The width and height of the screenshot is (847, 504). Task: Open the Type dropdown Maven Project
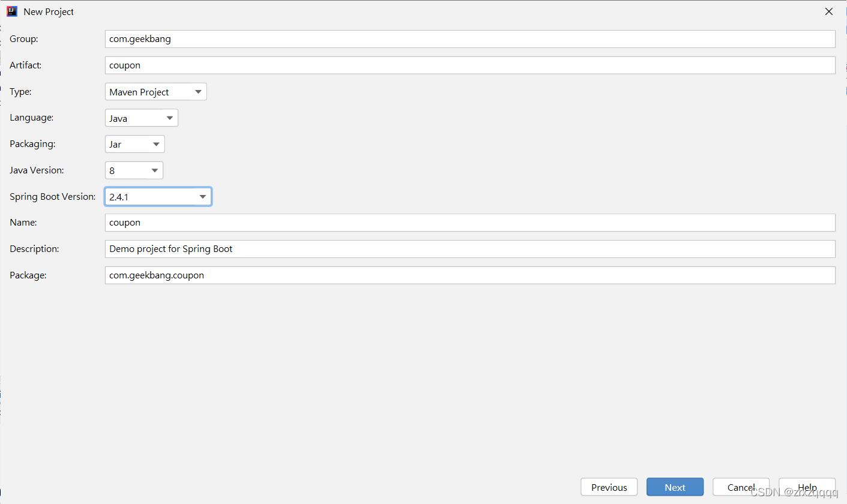click(x=156, y=92)
